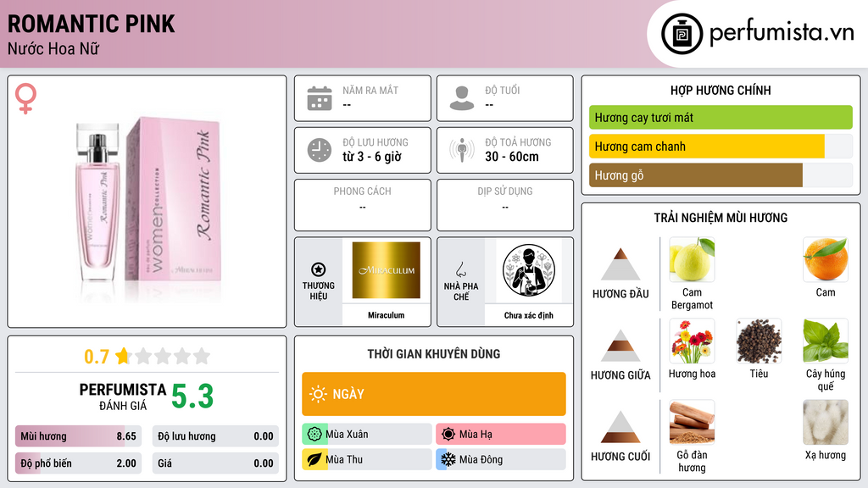868x488 pixels.
Task: Click the calendar icon for Năm ra mắt
Action: pos(320,98)
